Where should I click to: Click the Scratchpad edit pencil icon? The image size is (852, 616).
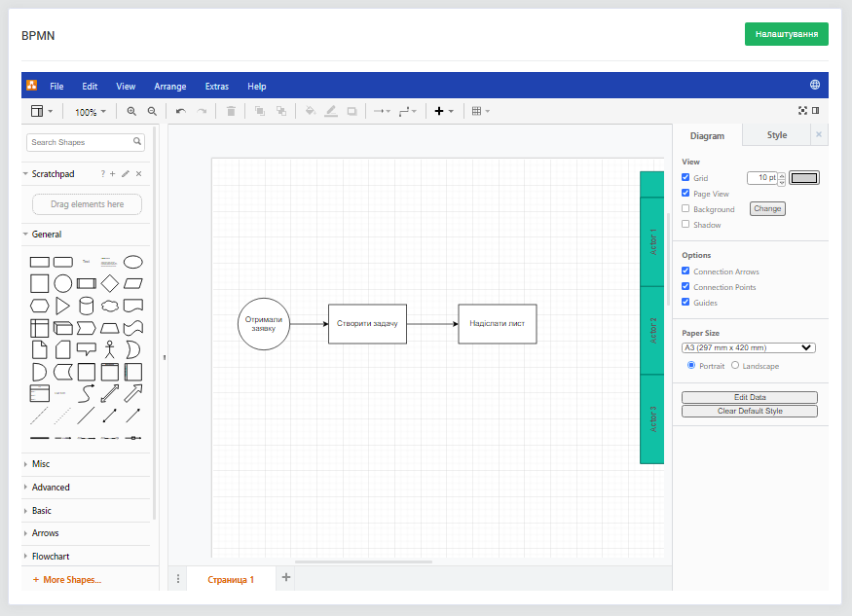(x=125, y=174)
